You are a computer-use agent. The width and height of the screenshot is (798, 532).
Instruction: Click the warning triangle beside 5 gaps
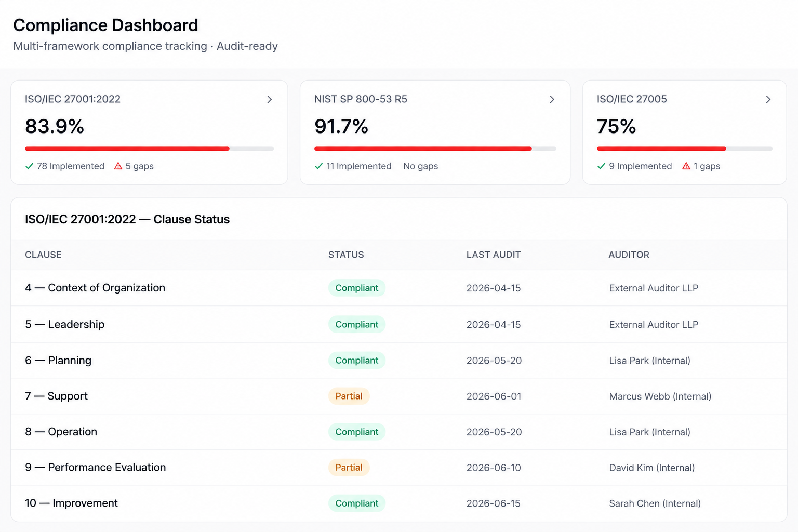coord(118,166)
